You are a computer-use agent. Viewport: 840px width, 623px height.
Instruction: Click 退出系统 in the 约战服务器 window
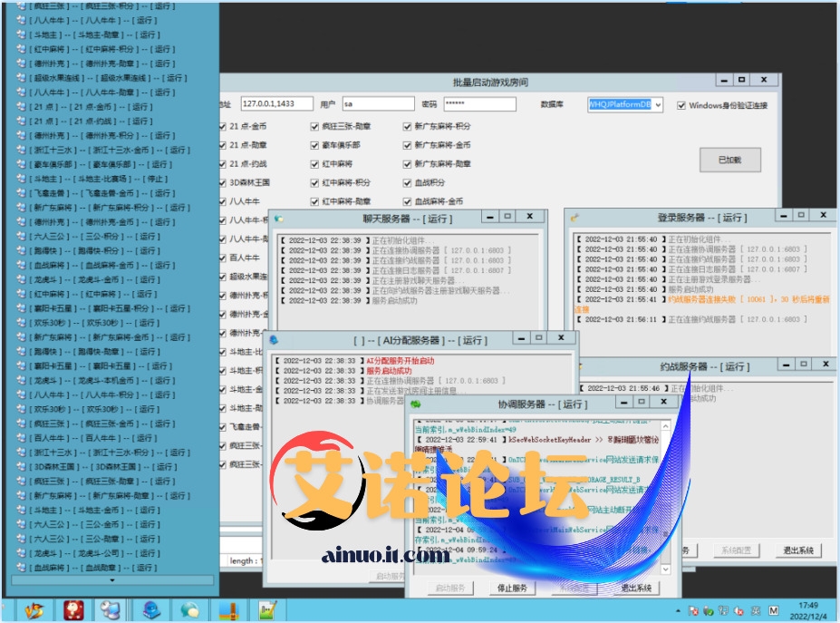point(798,550)
